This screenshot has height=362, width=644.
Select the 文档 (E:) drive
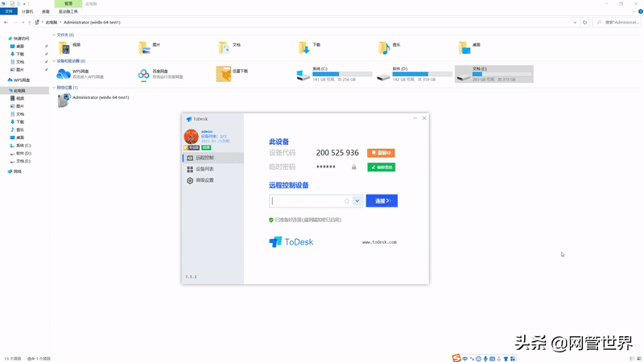[494, 74]
